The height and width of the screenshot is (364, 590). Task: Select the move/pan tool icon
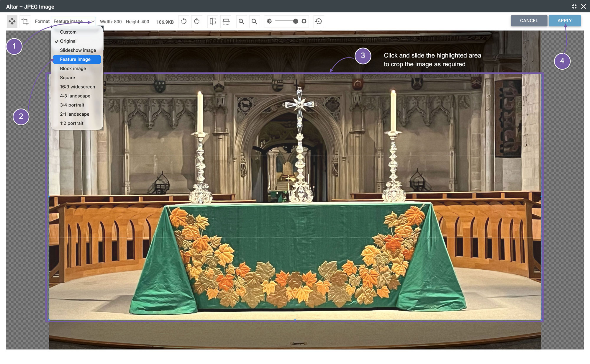pos(12,21)
